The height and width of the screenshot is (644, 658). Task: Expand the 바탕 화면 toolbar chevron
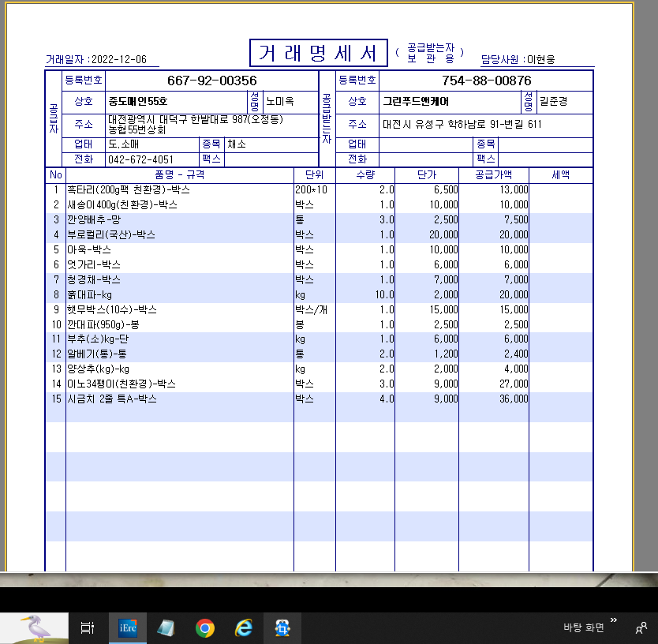coord(614,620)
